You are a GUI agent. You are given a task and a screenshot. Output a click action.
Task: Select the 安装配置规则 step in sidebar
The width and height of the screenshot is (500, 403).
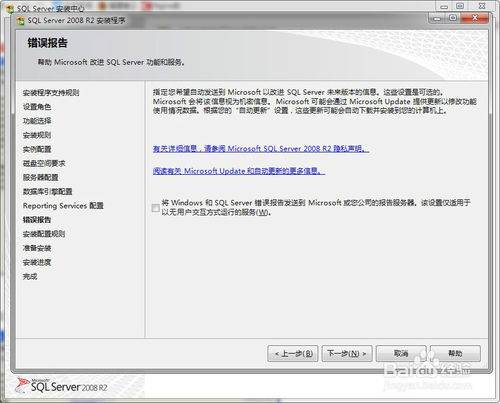[44, 234]
